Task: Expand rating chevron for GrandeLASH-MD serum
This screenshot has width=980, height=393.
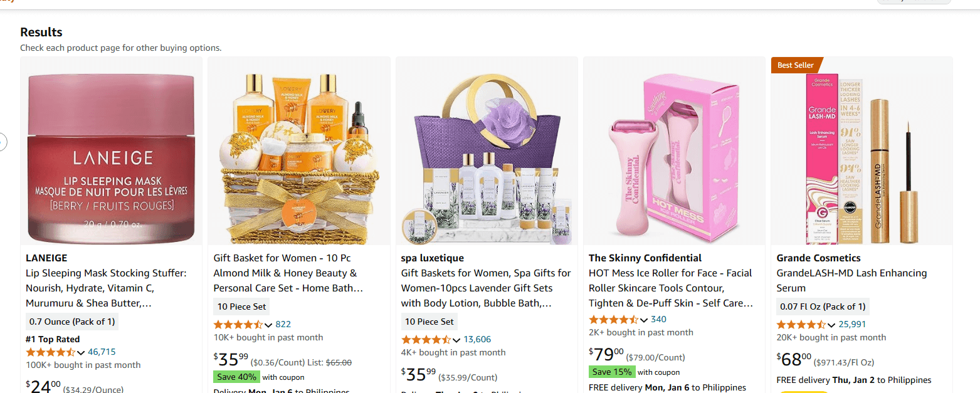Action: click(x=831, y=325)
